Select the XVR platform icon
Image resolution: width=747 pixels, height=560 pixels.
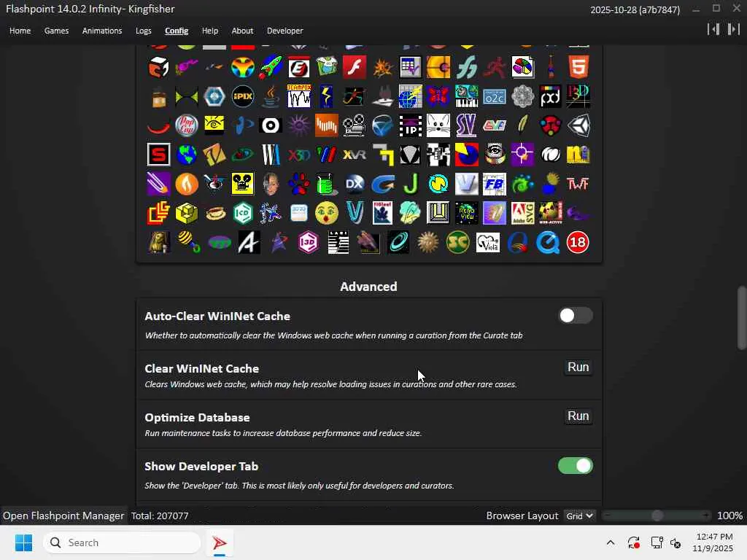point(355,155)
